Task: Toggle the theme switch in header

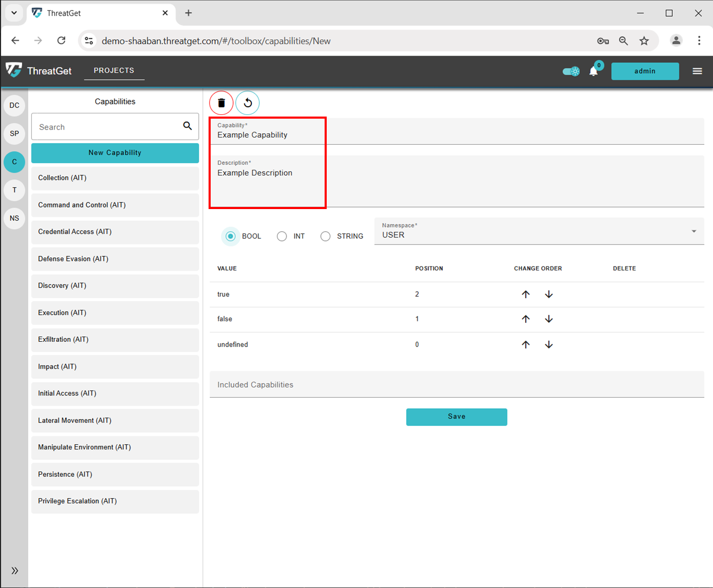Action: click(571, 71)
